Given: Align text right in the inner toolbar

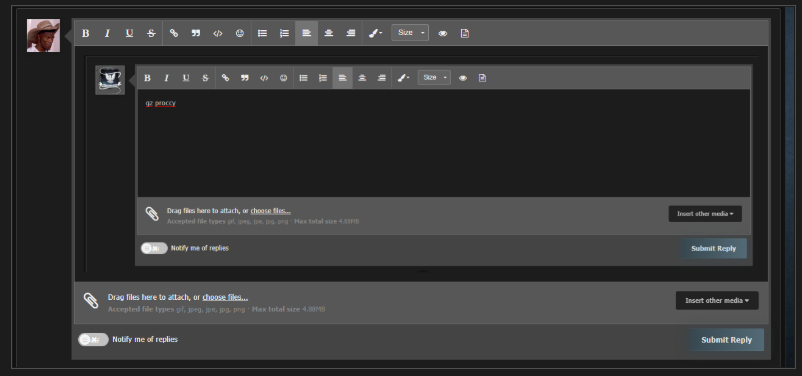Looking at the screenshot, I should pyautogui.click(x=382, y=78).
